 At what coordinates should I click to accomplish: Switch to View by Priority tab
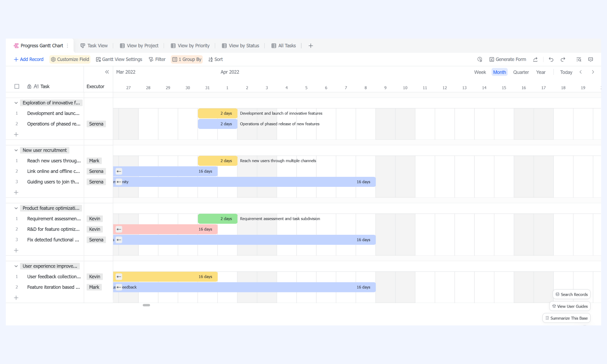pos(190,46)
